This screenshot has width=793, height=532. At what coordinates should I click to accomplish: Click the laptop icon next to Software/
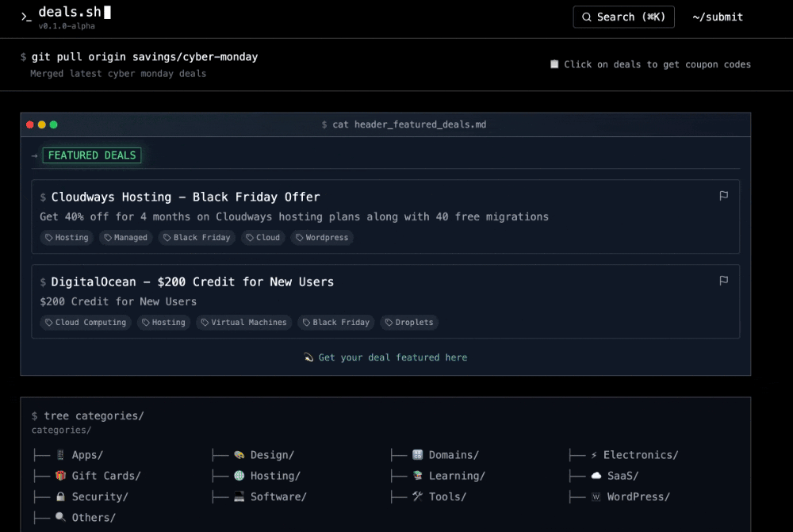pos(239,496)
